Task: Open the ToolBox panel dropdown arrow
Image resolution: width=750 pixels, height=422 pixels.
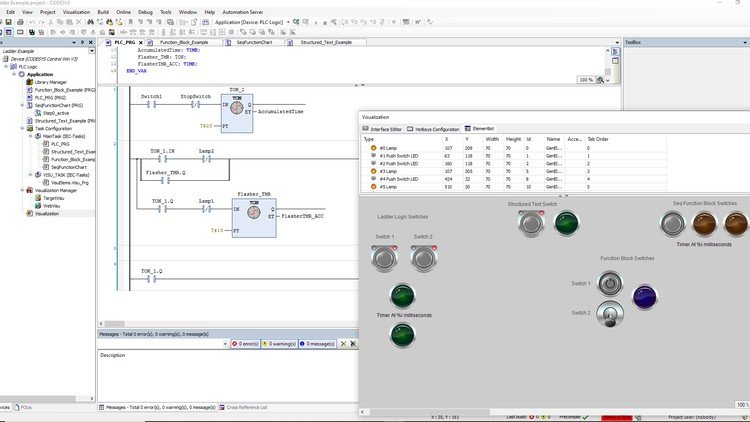Action: click(x=745, y=43)
